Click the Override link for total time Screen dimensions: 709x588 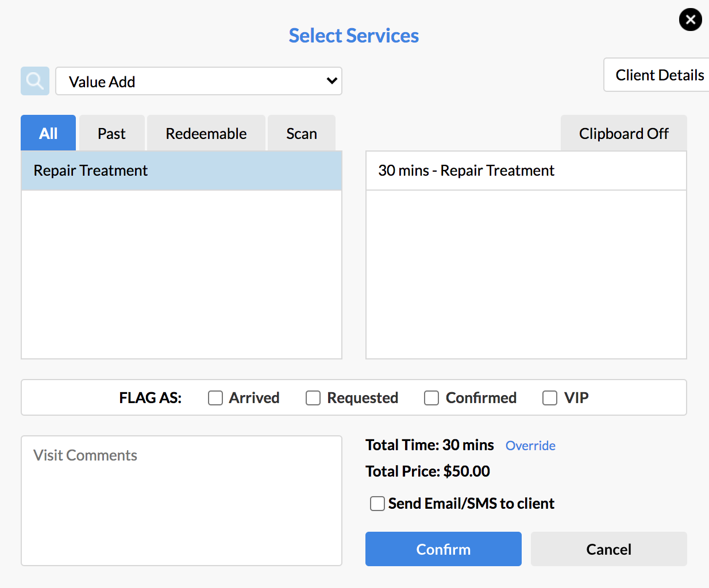point(530,446)
